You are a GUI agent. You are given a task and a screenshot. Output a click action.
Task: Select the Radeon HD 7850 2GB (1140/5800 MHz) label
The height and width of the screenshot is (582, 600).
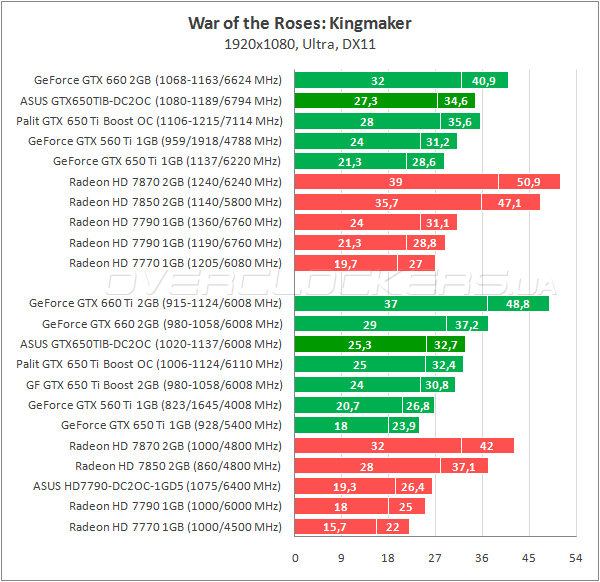(x=176, y=202)
